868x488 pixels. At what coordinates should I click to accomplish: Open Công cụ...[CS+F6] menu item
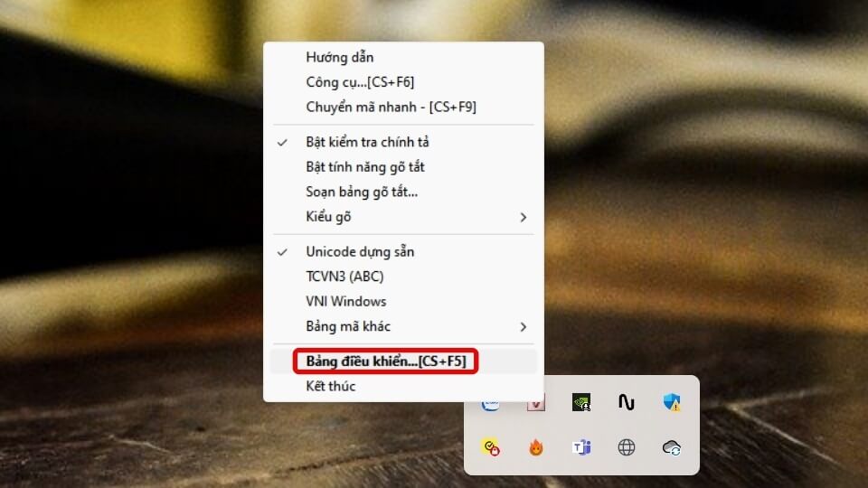360,82
